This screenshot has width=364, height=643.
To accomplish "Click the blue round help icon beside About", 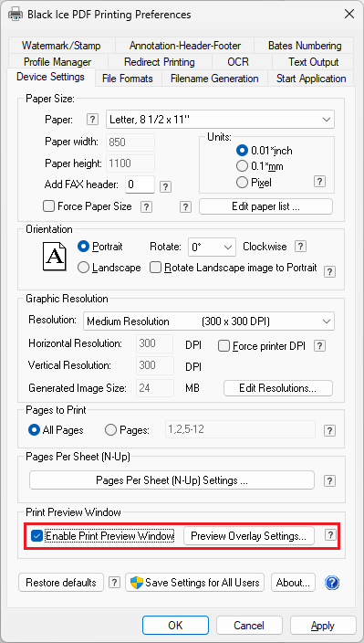I will click(332, 583).
